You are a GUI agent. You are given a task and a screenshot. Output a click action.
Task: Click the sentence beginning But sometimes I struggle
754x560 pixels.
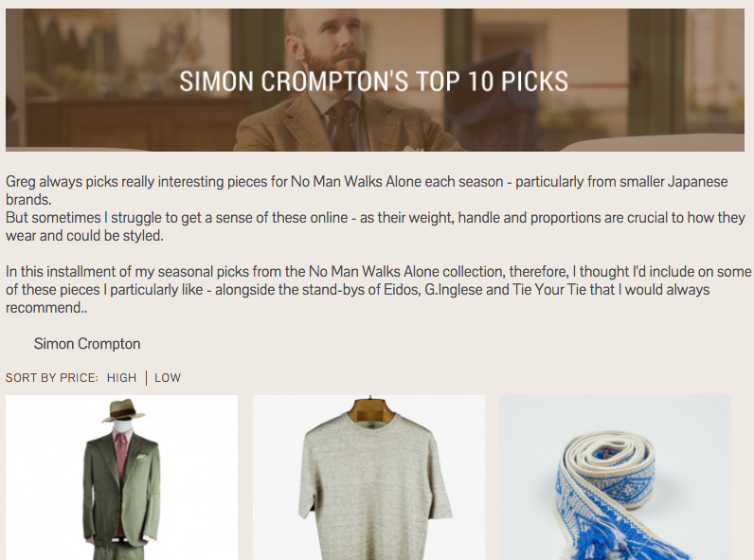tap(375, 226)
